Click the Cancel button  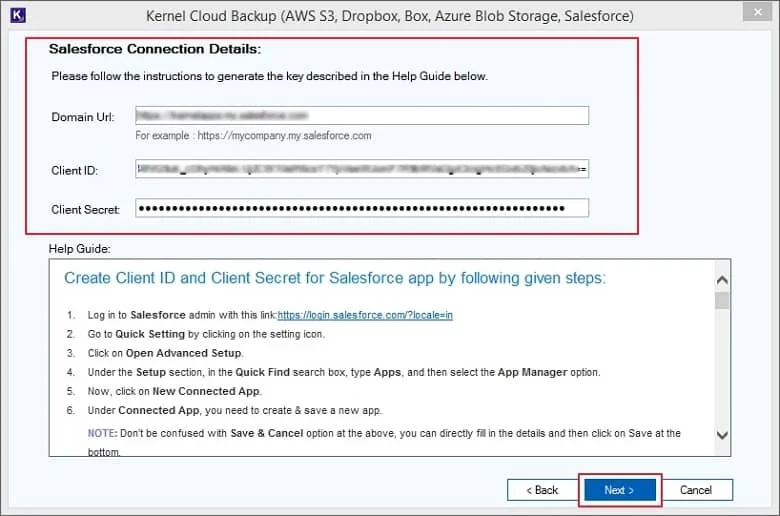click(x=695, y=490)
